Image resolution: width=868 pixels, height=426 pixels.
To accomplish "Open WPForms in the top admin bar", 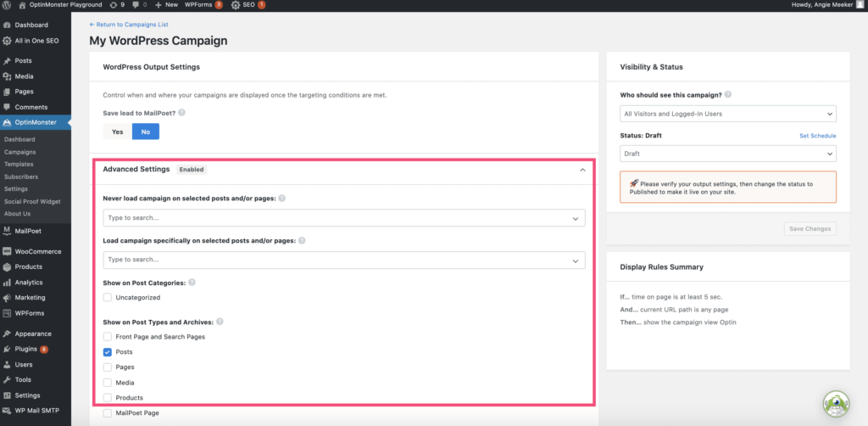I will pyautogui.click(x=203, y=4).
